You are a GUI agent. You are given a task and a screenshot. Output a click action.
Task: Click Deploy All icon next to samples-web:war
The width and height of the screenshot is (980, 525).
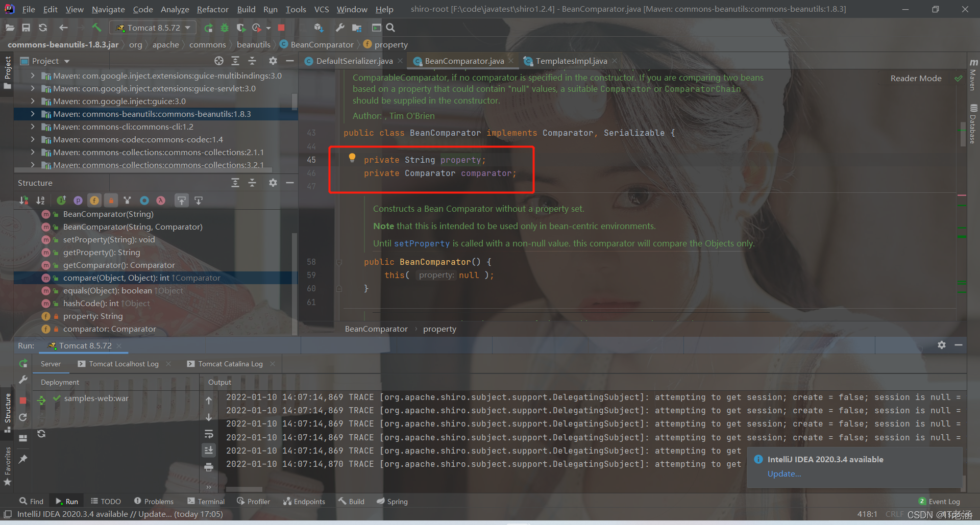pyautogui.click(x=41, y=399)
